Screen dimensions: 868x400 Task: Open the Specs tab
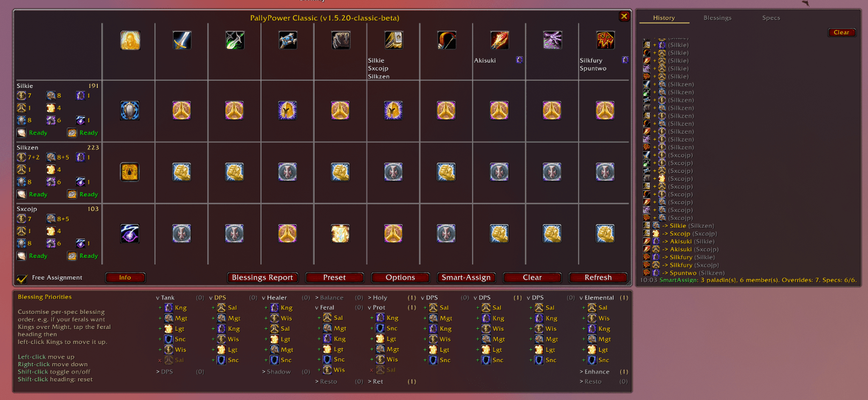(x=771, y=18)
